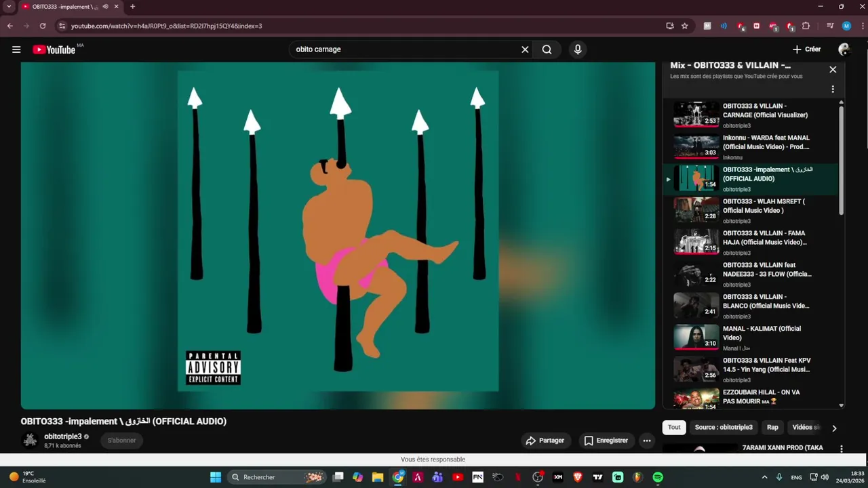
Task: Close the Mix playlist panel
Action: click(833, 69)
